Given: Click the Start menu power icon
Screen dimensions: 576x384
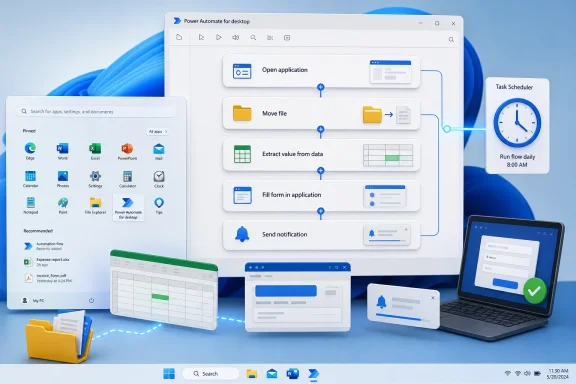Looking at the screenshot, I should [91, 300].
